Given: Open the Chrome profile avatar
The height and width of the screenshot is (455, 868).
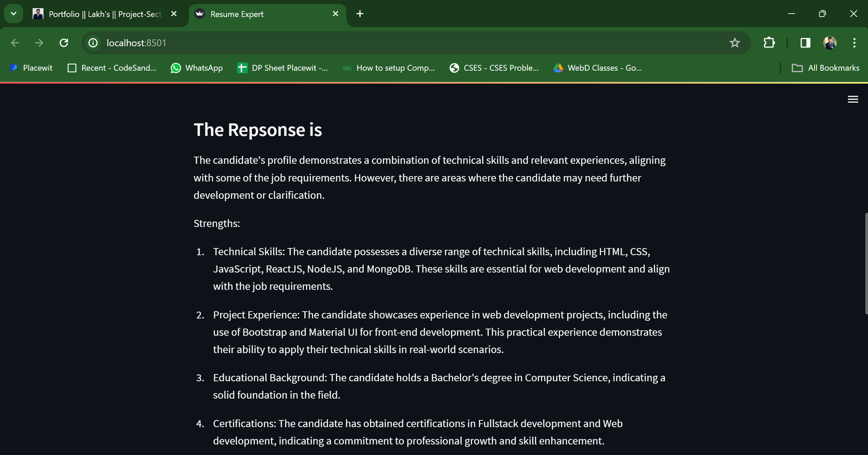Looking at the screenshot, I should (x=830, y=43).
